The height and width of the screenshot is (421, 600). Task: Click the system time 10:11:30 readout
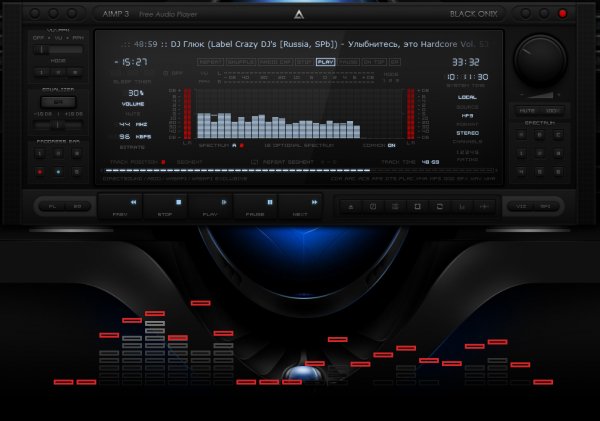(467, 77)
